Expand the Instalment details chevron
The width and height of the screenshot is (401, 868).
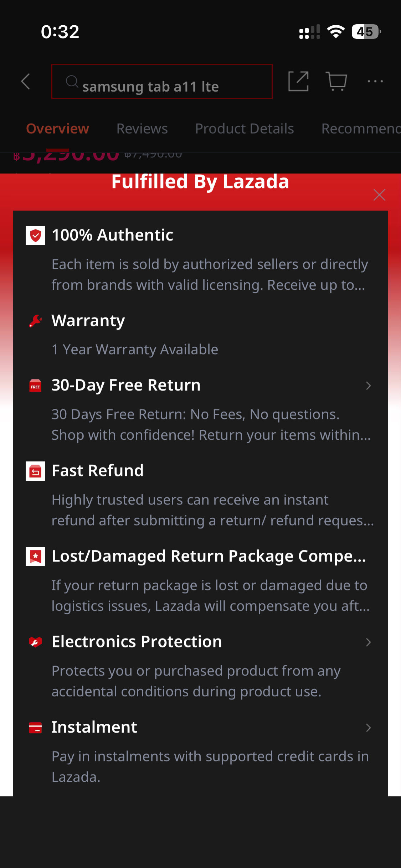[x=369, y=728]
